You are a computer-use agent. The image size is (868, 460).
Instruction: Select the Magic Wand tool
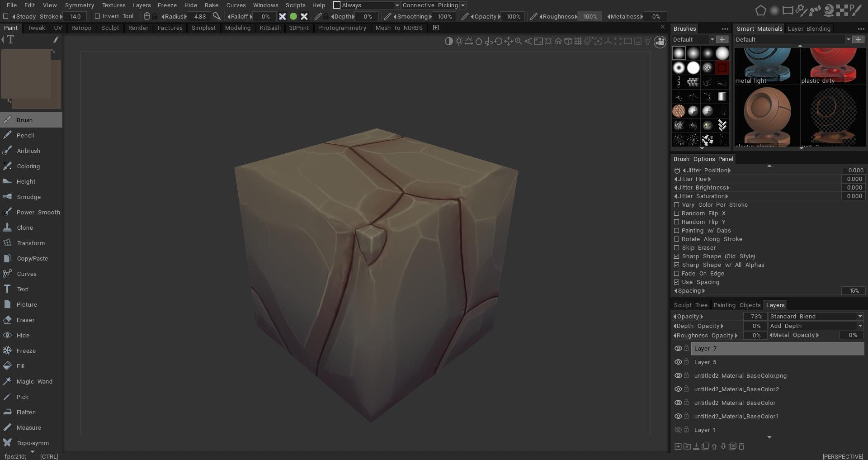pos(31,381)
